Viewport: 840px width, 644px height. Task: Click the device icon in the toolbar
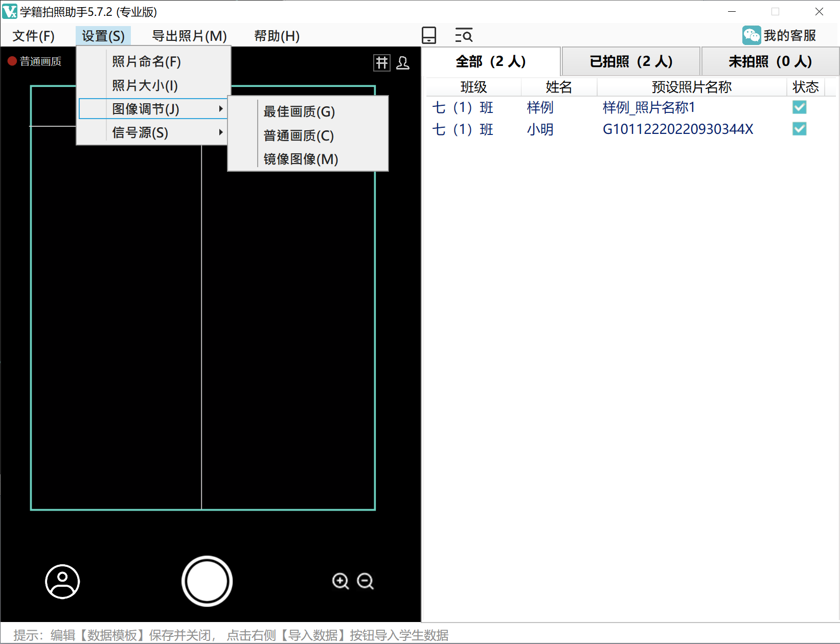[429, 35]
